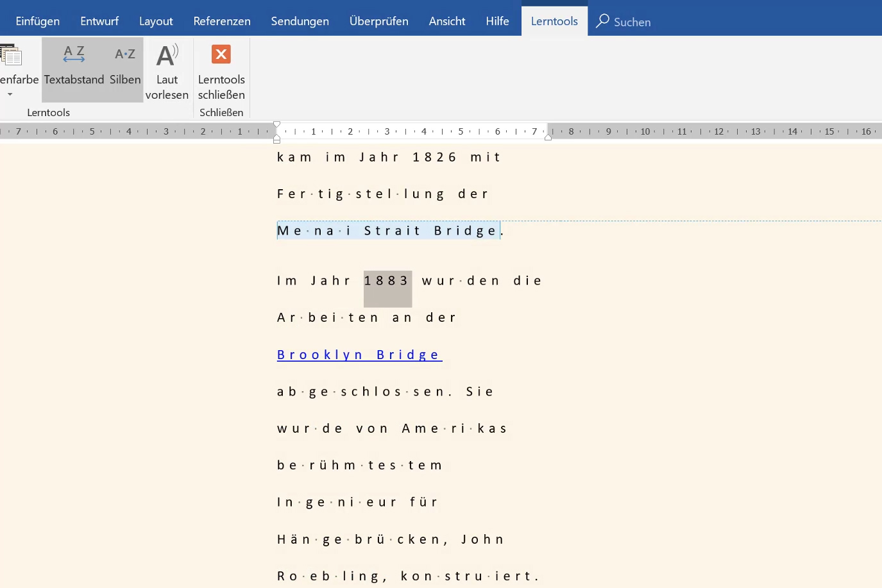Click the selected text Menai Strait Bridge
This screenshot has width=882, height=588.
[x=388, y=231]
